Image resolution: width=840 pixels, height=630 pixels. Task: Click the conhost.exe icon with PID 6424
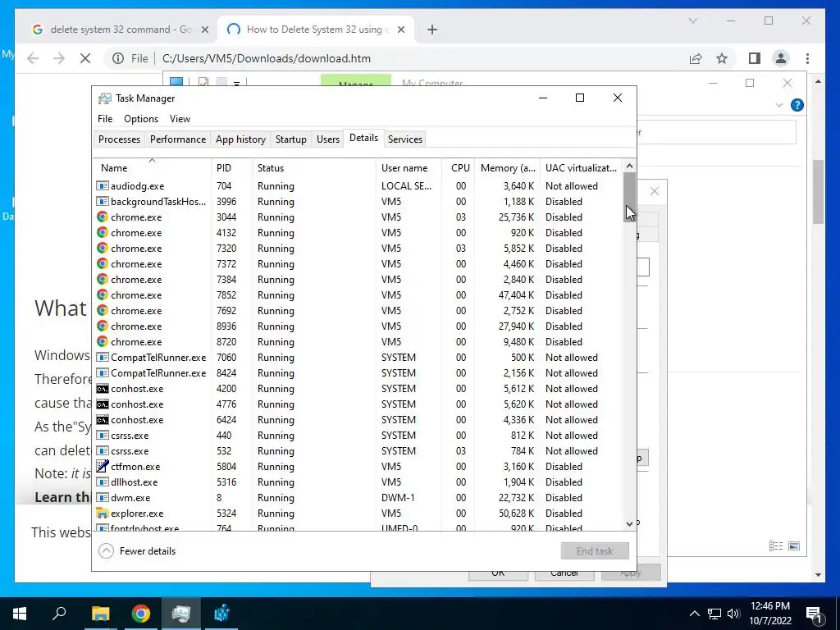coord(102,419)
